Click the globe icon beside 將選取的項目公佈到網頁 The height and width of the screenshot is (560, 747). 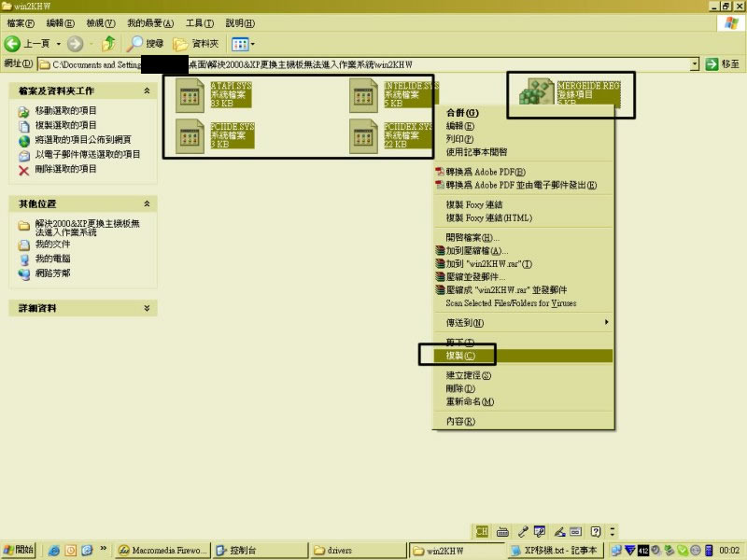pos(24,141)
